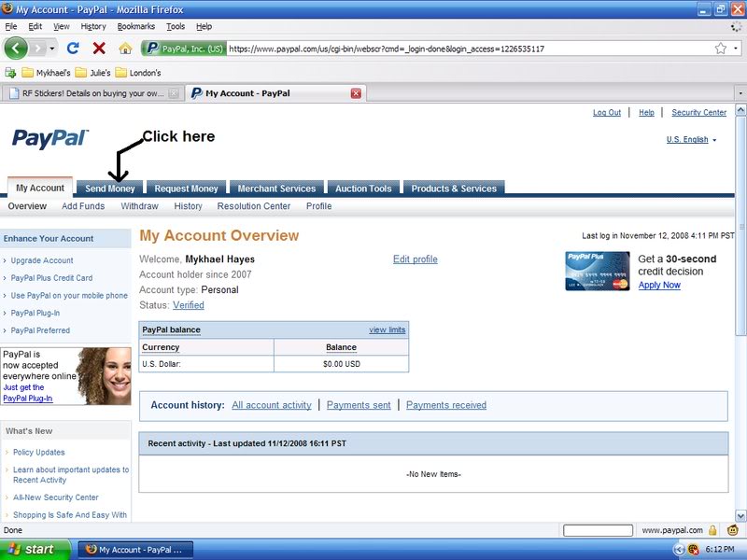The image size is (747, 560).
Task: Click the Firefox Back arrow button
Action: click(16, 49)
